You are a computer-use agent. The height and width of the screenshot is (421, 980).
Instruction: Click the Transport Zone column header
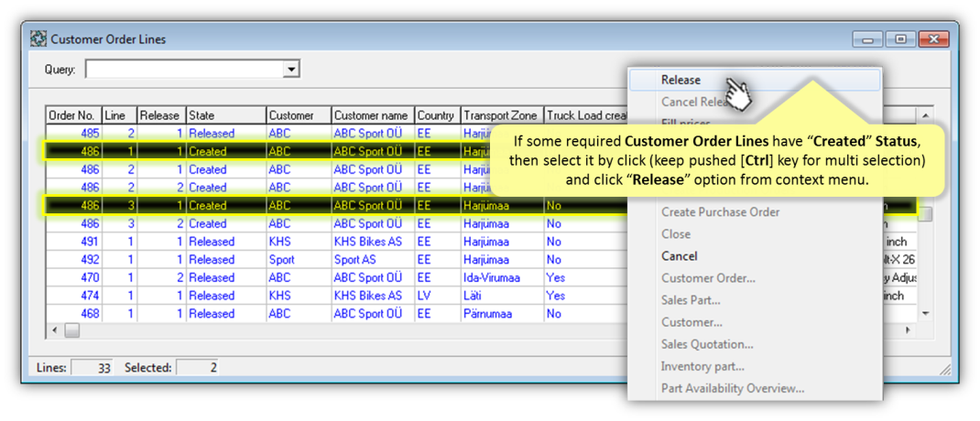click(x=501, y=115)
